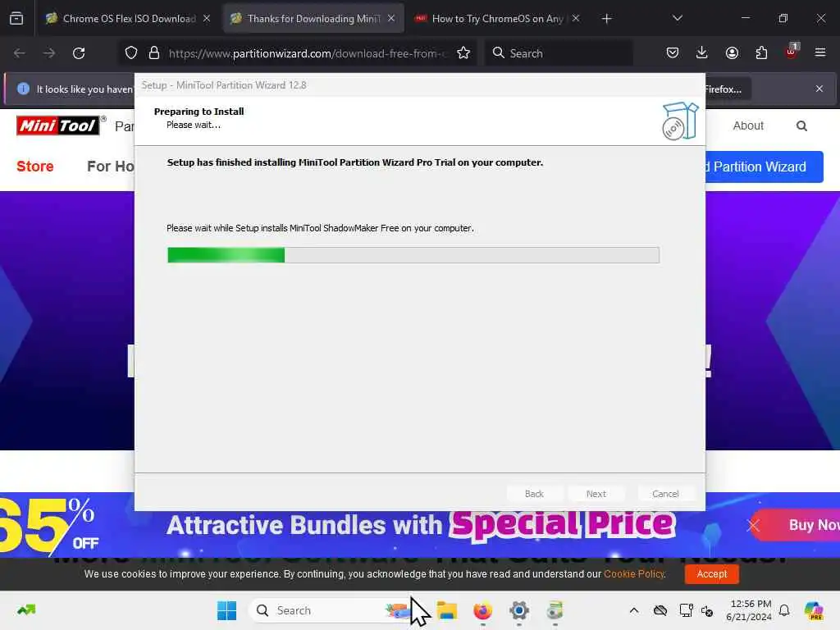This screenshot has height=630, width=840.
Task: Click the Firefox Search box
Action: click(x=558, y=53)
